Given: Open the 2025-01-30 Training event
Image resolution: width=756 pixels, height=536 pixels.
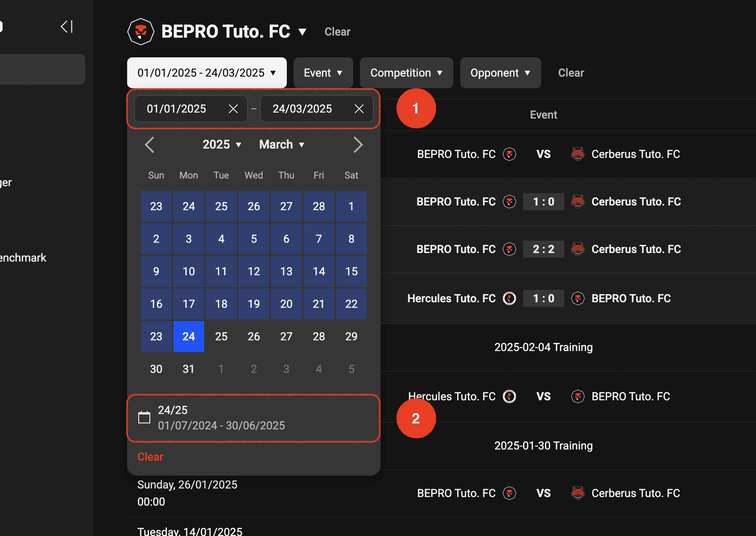Looking at the screenshot, I should point(543,446).
